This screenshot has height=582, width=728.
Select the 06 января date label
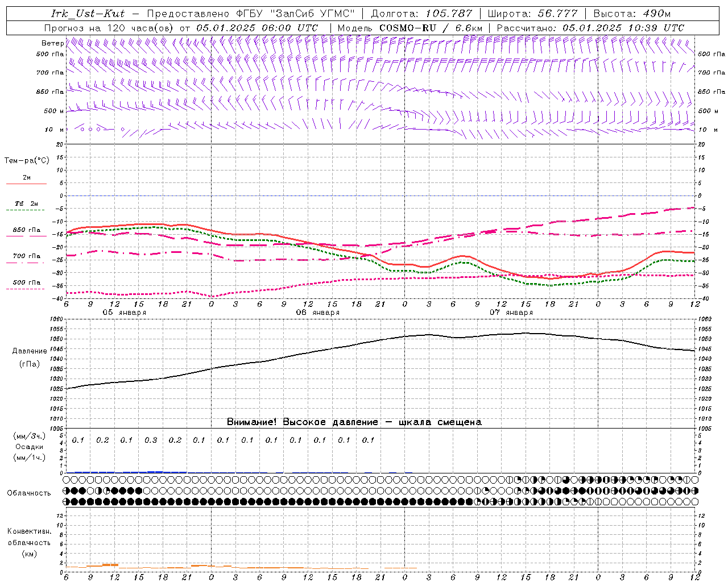[x=317, y=313]
